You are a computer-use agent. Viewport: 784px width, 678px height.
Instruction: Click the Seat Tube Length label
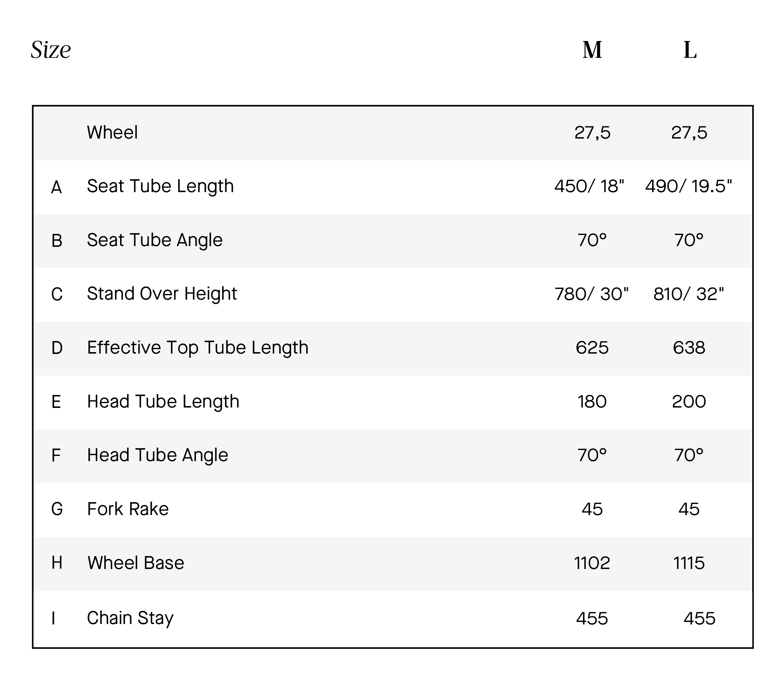pyautogui.click(x=160, y=186)
